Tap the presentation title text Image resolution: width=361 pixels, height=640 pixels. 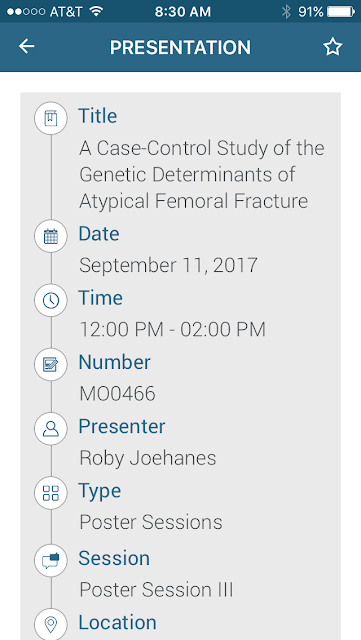pos(202,175)
